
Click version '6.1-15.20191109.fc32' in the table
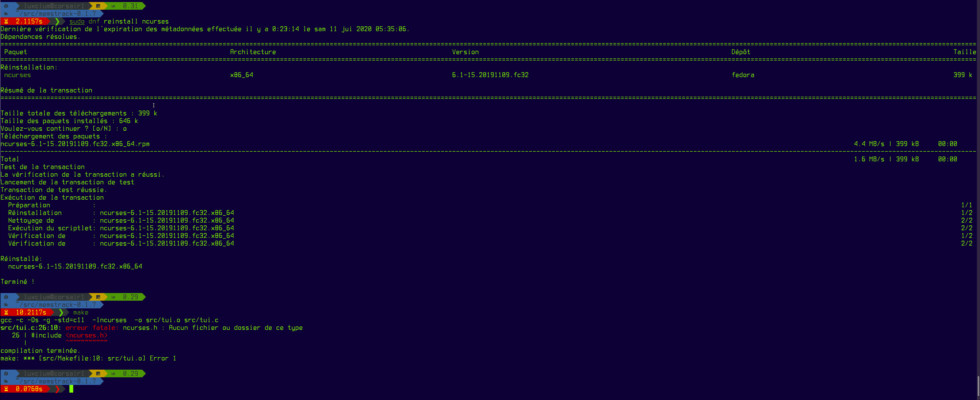(490, 75)
